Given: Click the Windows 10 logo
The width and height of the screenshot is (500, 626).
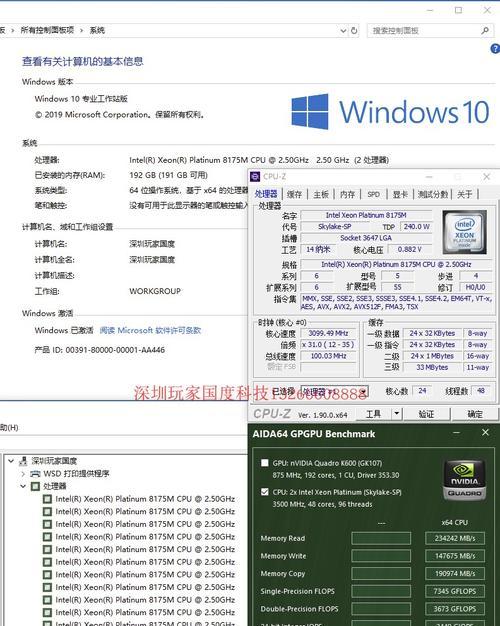Looking at the screenshot, I should (390, 112).
